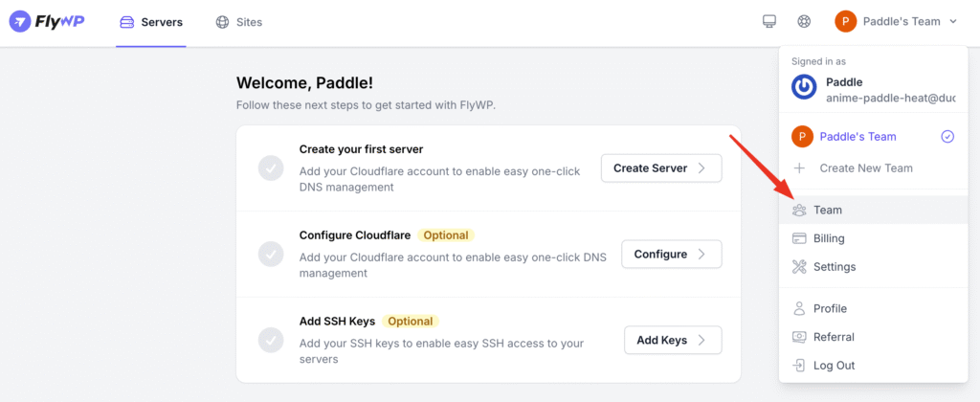Click the Servers stack icon in navigation
980x402 pixels.
[x=127, y=23]
